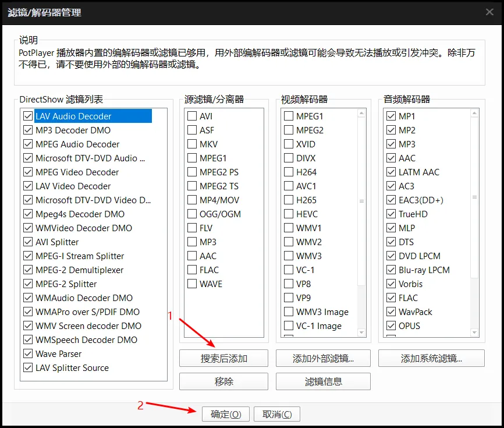Check the HEVC video decoder
Viewport: 504px width, 428px height.
pos(288,214)
